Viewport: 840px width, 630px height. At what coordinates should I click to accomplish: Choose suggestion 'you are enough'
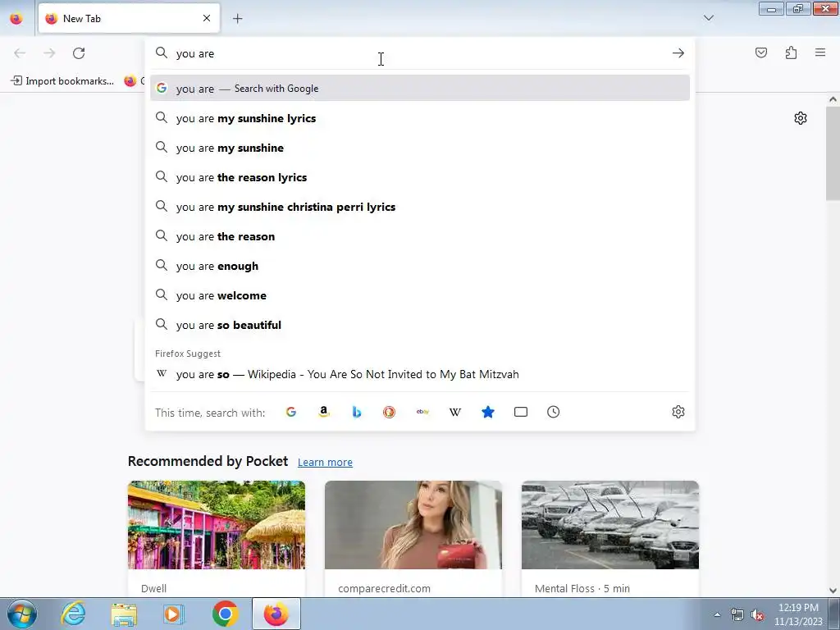pyautogui.click(x=420, y=266)
